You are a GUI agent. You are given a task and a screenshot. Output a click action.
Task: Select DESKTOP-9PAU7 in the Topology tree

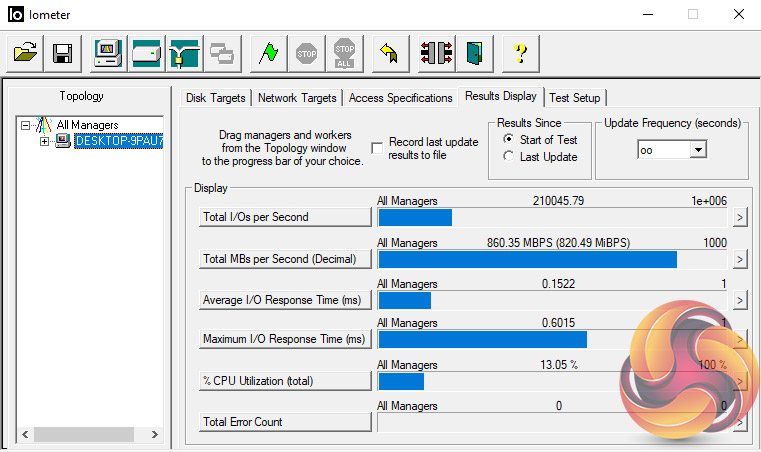tap(119, 141)
